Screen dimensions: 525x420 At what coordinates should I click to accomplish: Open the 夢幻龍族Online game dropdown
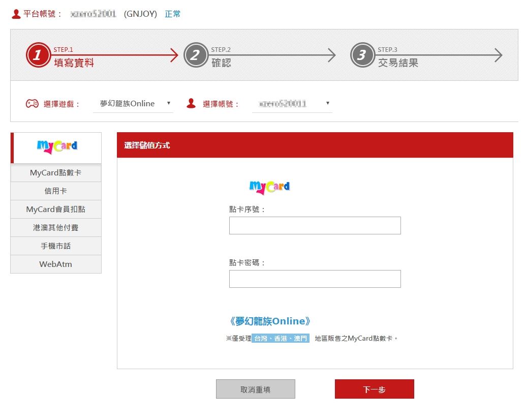click(133, 104)
